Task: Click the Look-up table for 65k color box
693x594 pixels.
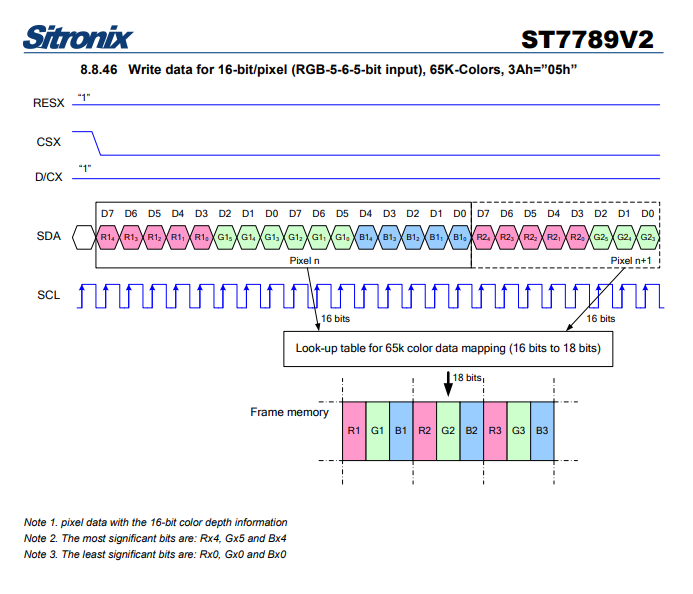Action: 448,349
